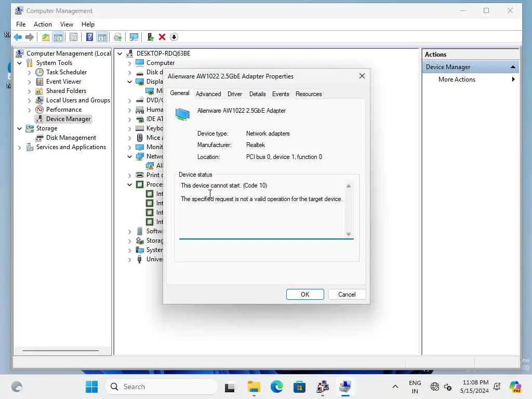Expand the Event Viewer node
The width and height of the screenshot is (532, 399).
click(x=29, y=82)
